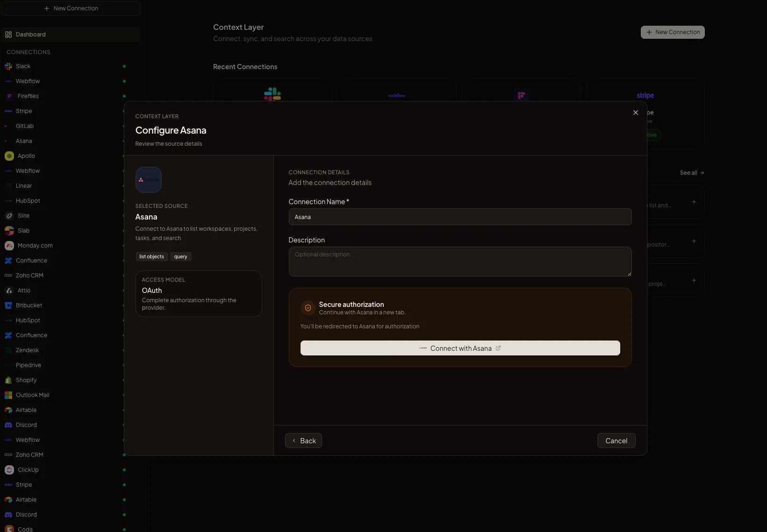767x532 pixels.
Task: Select the Zendesk connection in sidebar
Action: [27, 350]
